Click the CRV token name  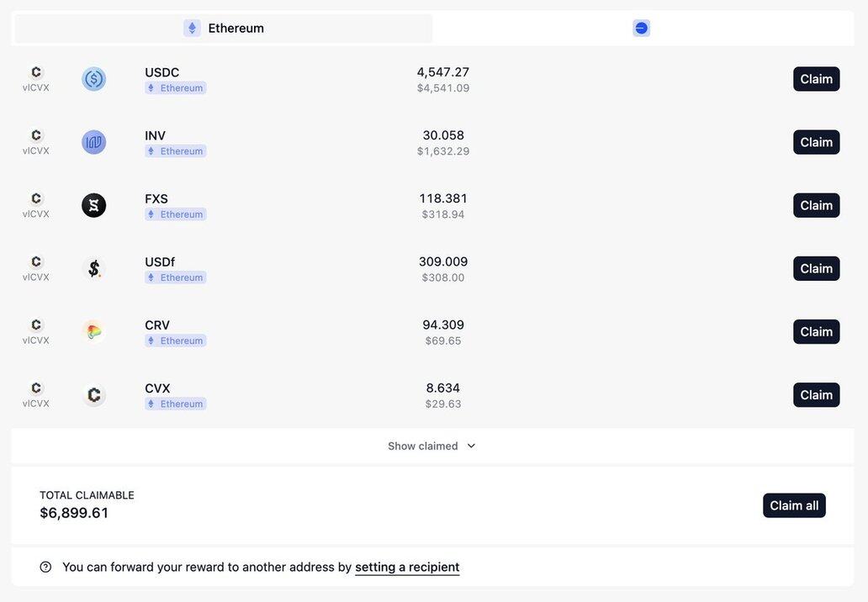point(157,325)
